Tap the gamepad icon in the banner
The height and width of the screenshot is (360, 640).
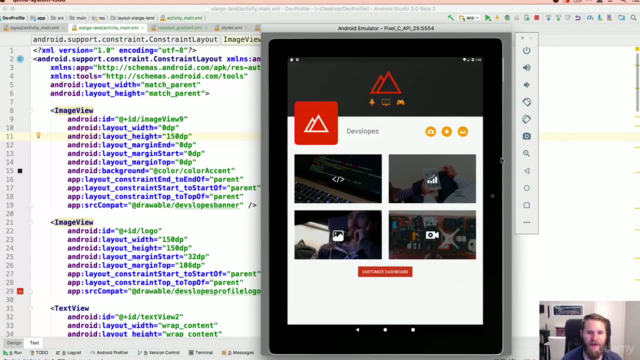coord(400,102)
